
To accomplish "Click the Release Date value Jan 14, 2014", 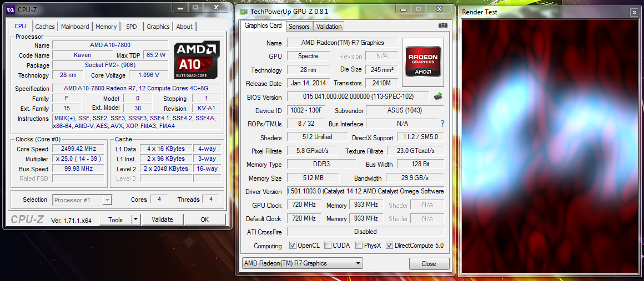I will pyautogui.click(x=308, y=83).
